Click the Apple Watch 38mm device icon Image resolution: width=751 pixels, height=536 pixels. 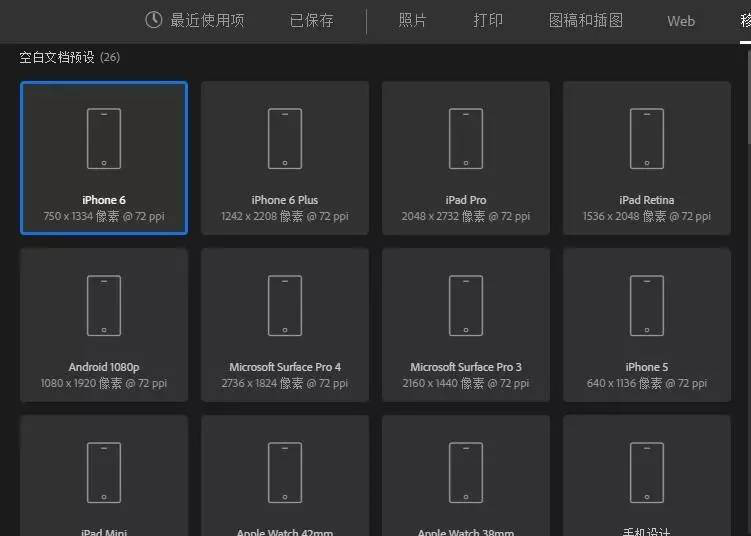(x=466, y=472)
